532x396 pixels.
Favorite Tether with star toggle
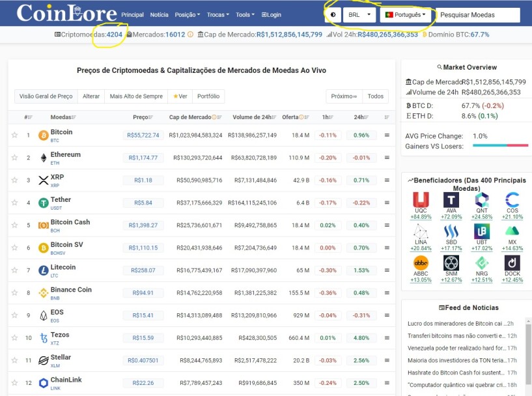(x=14, y=203)
